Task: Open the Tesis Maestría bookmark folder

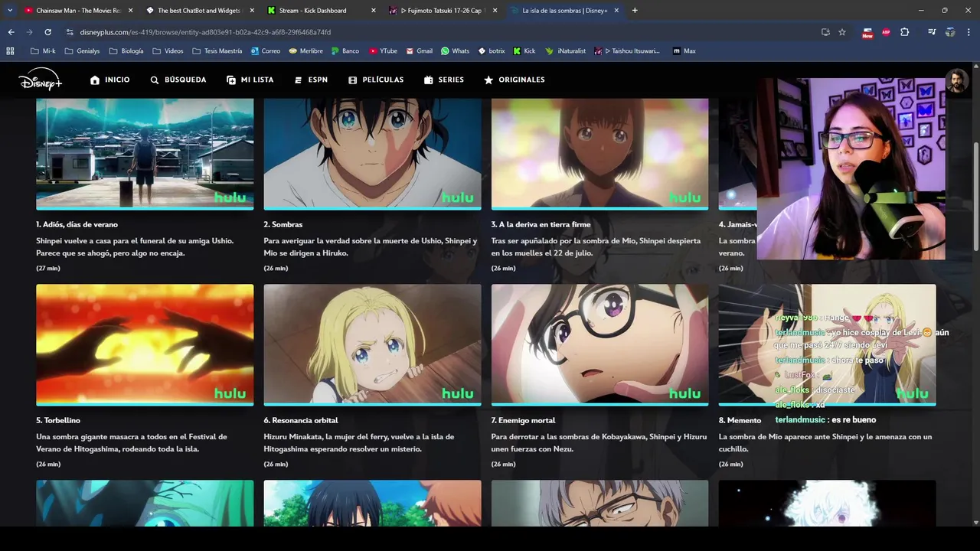Action: click(217, 51)
